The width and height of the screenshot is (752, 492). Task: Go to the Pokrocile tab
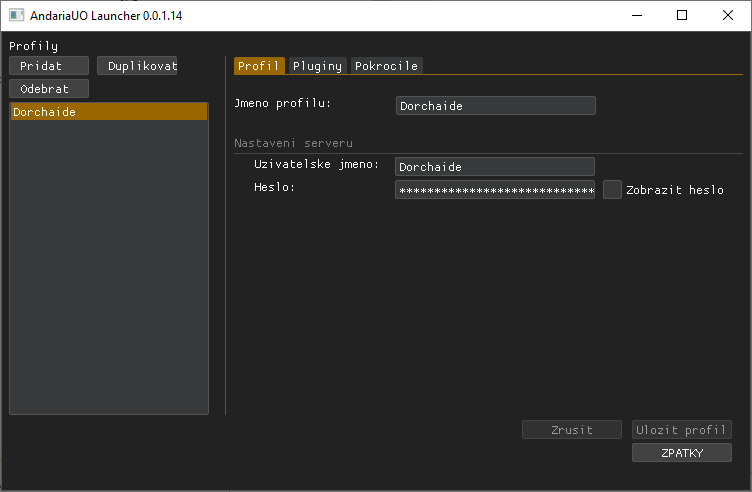click(x=386, y=66)
